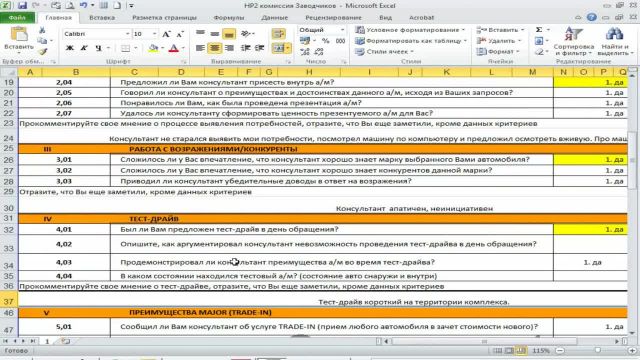The image size is (640, 360).
Task: Open the font name Calibri dropdown
Action: click(127, 34)
